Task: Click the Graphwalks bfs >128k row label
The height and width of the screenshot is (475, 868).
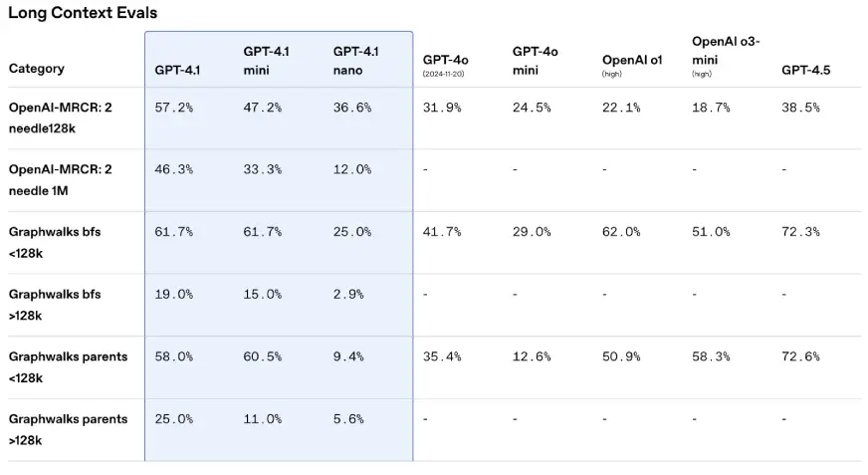Action: click(55, 305)
